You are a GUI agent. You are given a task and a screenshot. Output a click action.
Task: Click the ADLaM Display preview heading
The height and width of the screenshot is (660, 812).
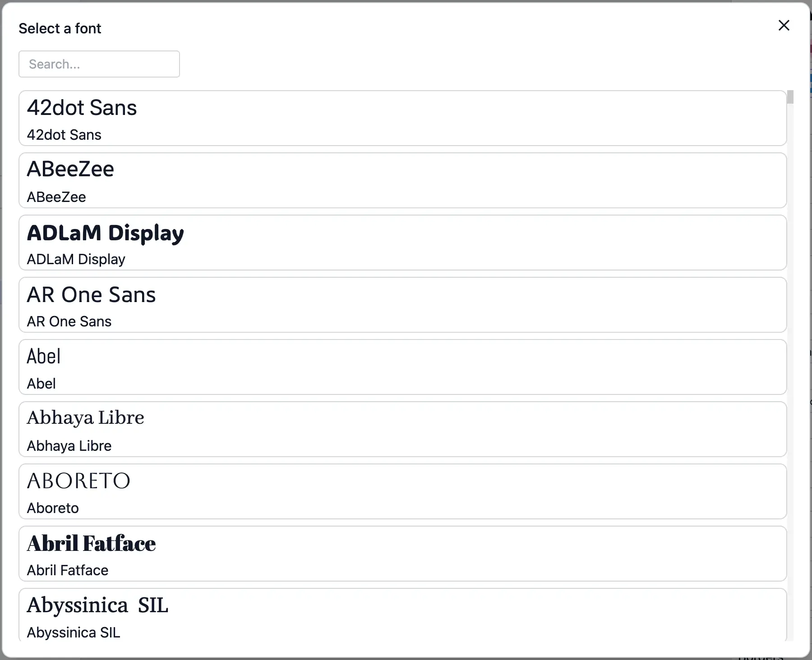[105, 233]
